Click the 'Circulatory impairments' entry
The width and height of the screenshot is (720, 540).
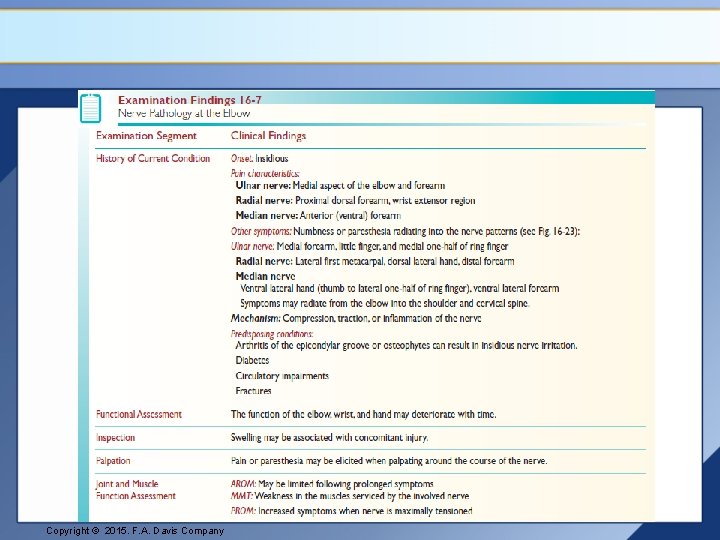click(282, 376)
